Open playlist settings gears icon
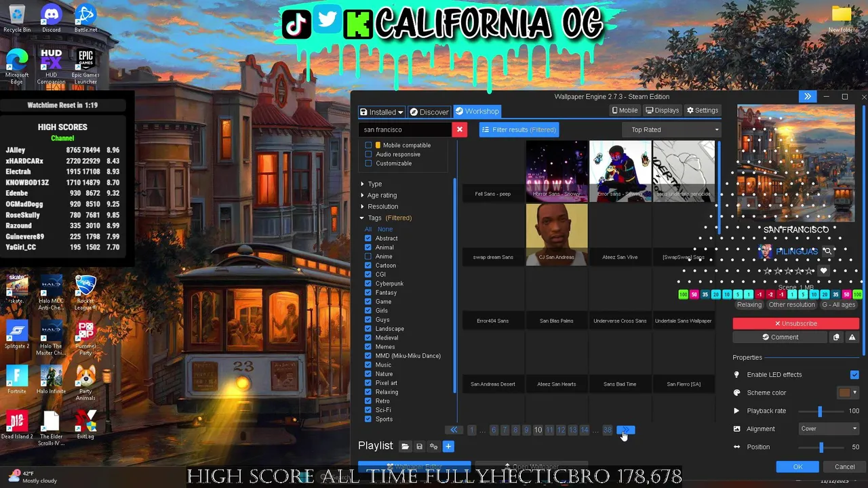 click(x=433, y=446)
